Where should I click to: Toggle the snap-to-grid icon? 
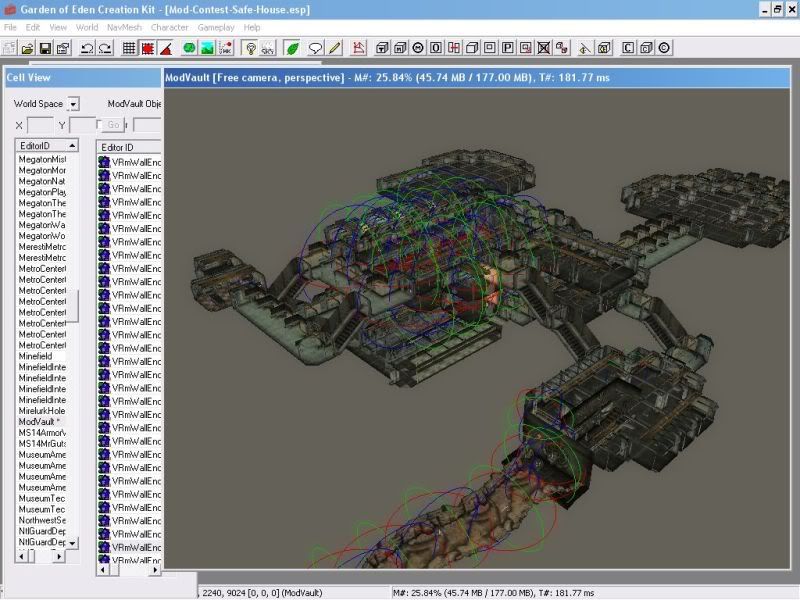click(x=129, y=48)
